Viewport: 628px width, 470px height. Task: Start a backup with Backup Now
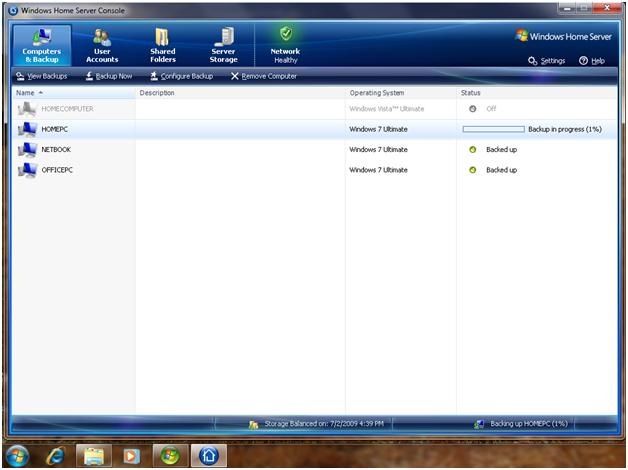tap(109, 76)
